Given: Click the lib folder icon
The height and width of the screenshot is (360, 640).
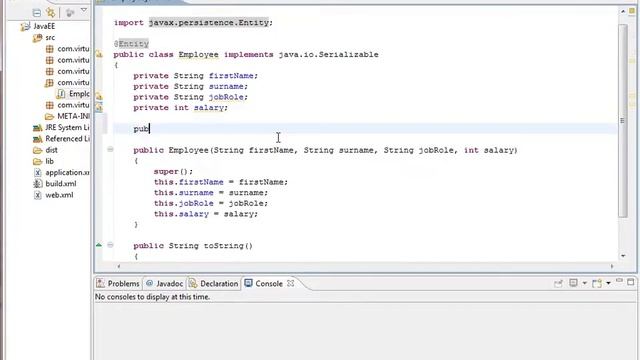Looking at the screenshot, I should tap(38, 162).
